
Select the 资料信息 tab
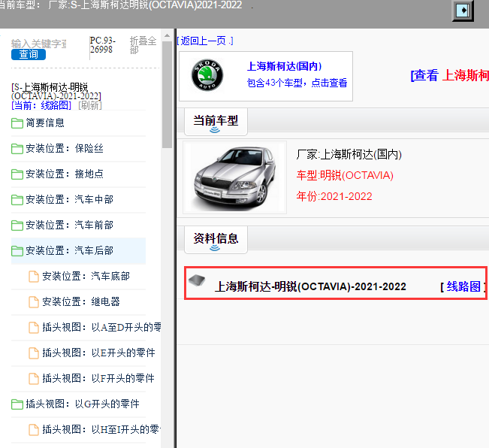pos(216,240)
